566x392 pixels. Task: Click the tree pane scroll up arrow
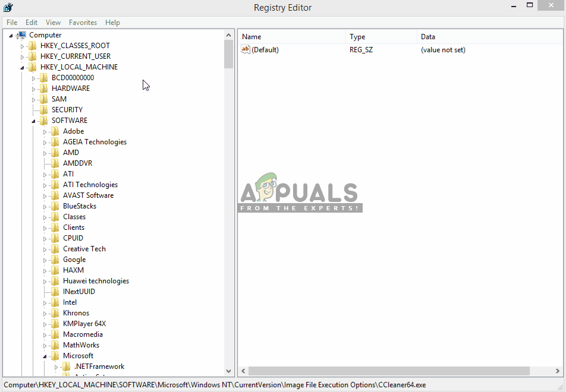coord(228,35)
